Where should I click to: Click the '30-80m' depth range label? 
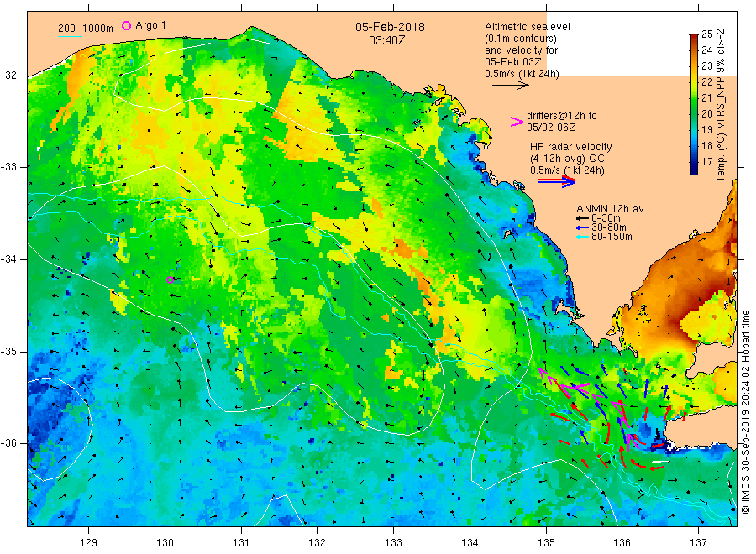click(x=608, y=227)
